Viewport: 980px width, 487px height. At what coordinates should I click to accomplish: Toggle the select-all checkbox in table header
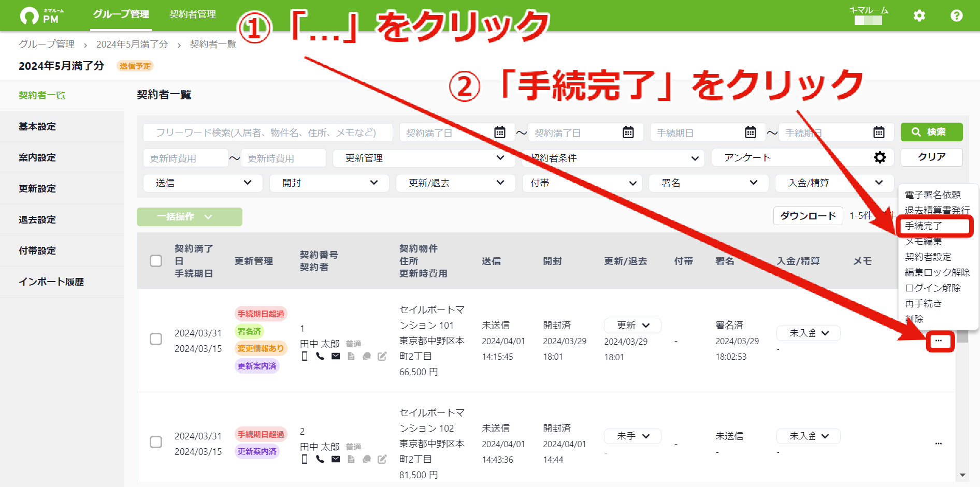(x=156, y=261)
